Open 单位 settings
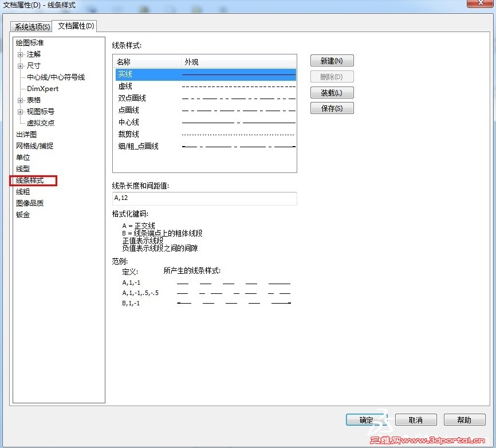Viewport: 496px width, 448px height. 23,157
